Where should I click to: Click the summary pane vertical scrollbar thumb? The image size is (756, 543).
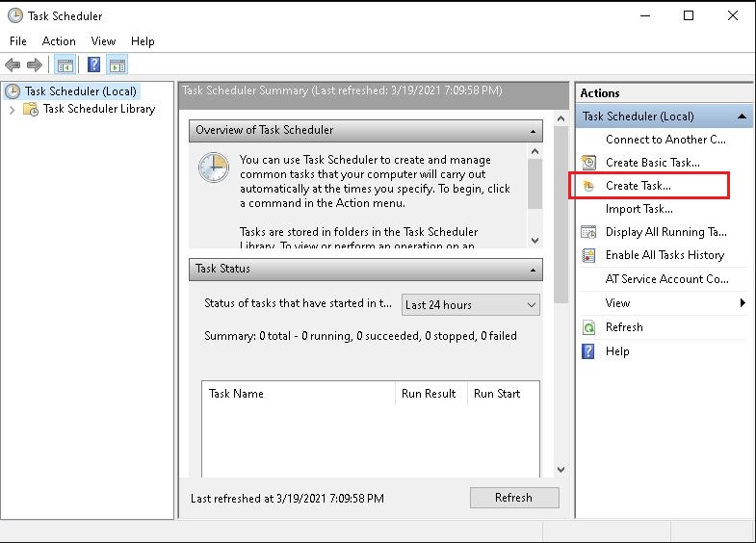click(560, 215)
